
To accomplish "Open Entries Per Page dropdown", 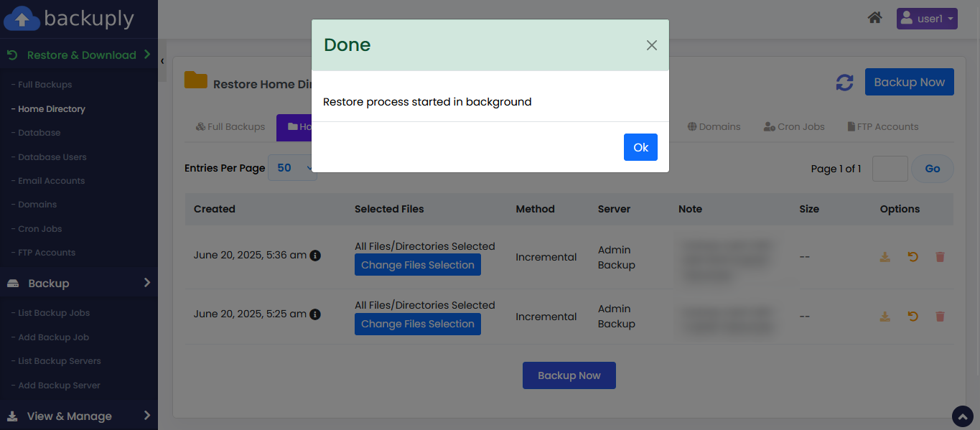I will tap(292, 168).
